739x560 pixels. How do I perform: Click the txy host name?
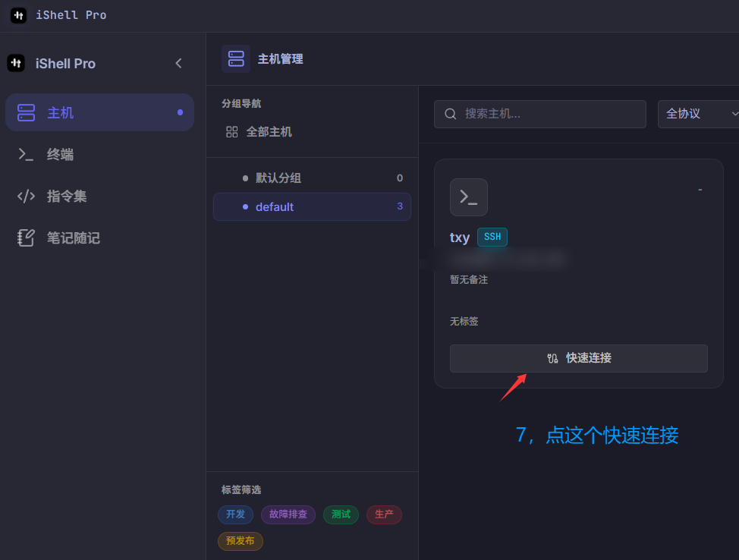(x=460, y=237)
